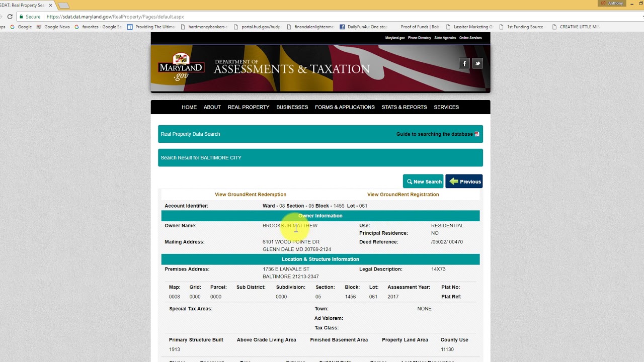
Task: Open the portal.hud.gov bookmark
Action: coord(257,27)
